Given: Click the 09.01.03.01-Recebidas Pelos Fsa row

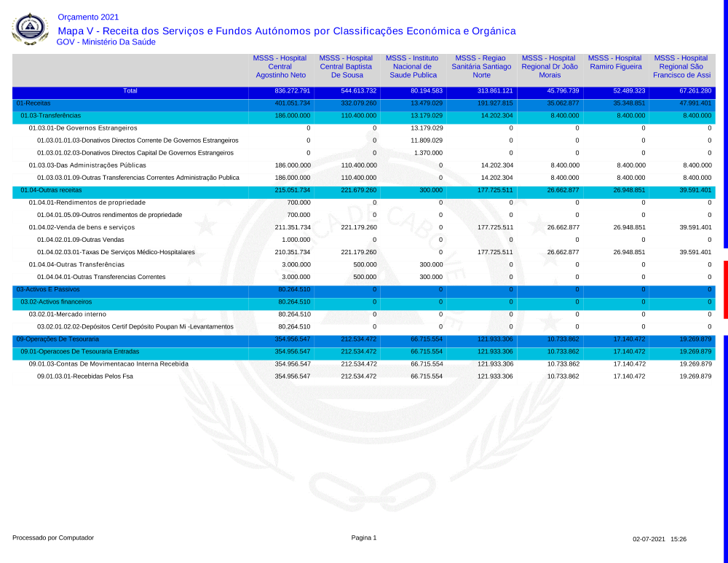Looking at the screenshot, I should coord(84,377).
